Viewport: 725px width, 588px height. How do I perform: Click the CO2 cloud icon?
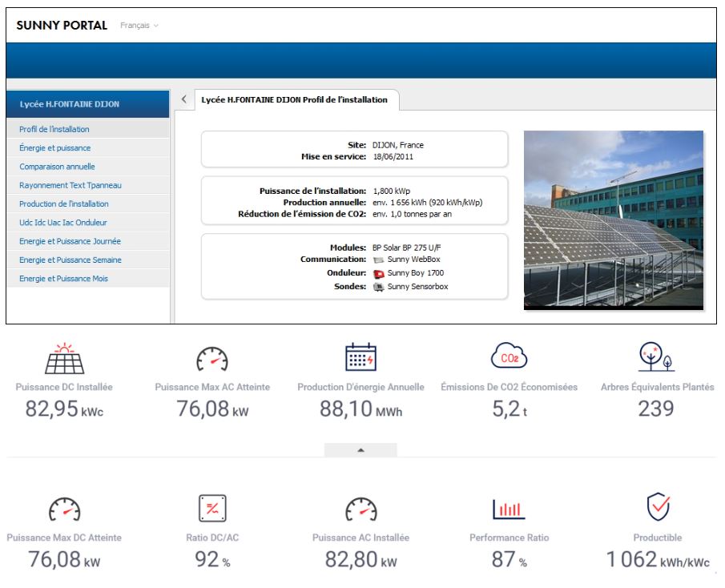click(x=509, y=356)
